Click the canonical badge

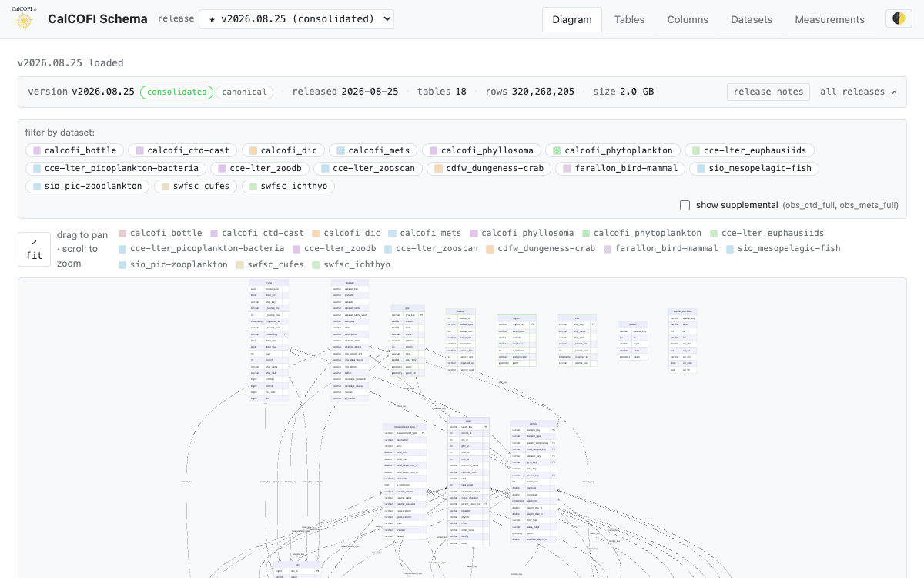245,92
